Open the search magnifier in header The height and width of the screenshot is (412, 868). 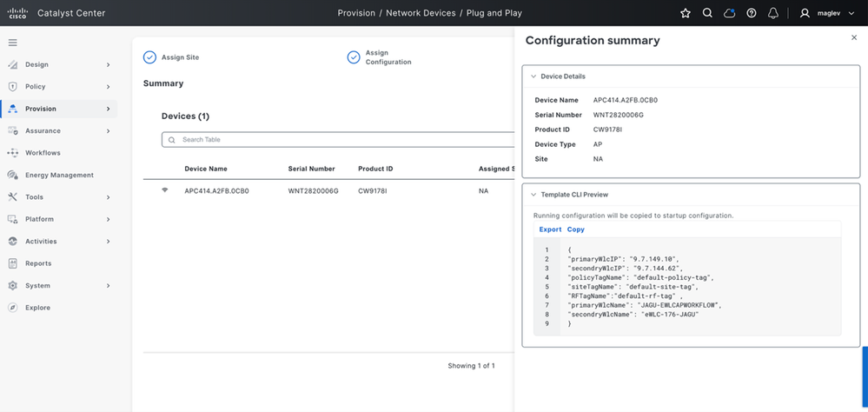(707, 13)
